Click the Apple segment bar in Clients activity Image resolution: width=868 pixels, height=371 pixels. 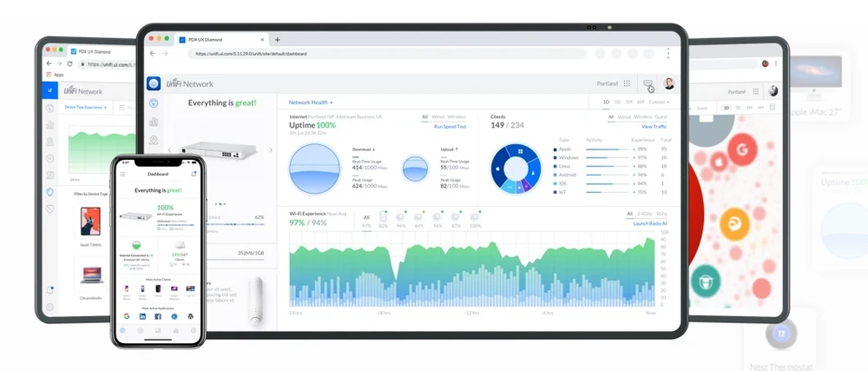[x=607, y=149]
